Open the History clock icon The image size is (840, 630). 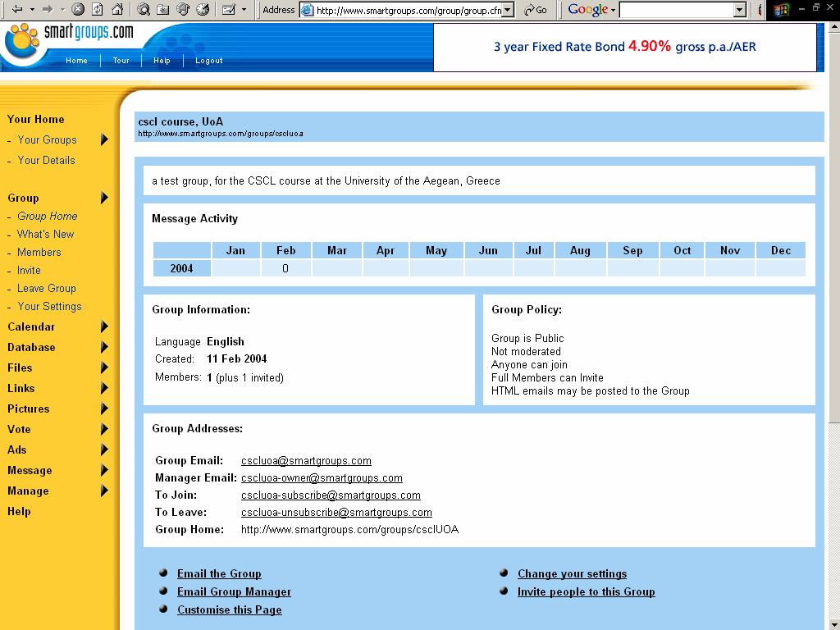pyautogui.click(x=203, y=9)
